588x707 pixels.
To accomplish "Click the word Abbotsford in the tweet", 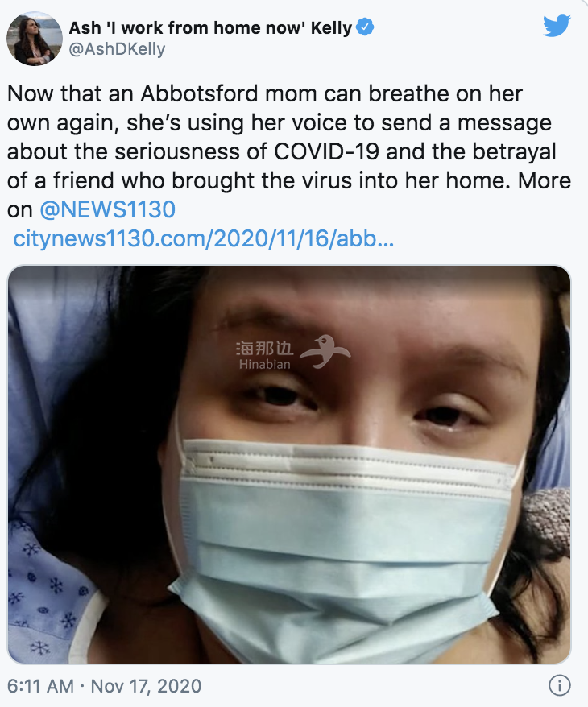I will click(x=180, y=93).
